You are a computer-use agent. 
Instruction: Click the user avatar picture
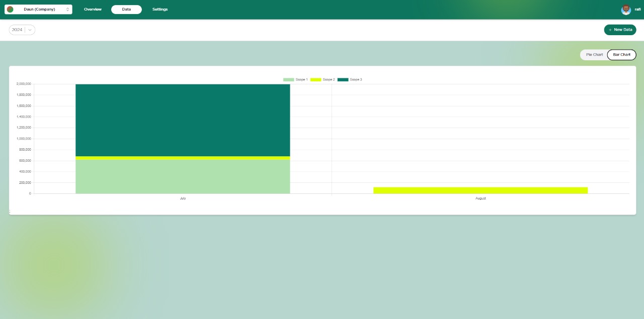(x=626, y=10)
